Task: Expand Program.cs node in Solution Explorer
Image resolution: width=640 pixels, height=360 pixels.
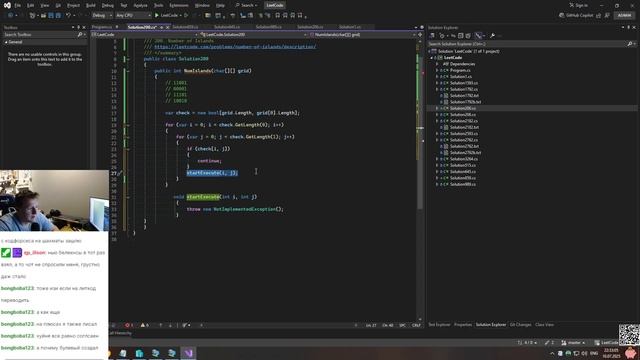Action: click(437, 70)
